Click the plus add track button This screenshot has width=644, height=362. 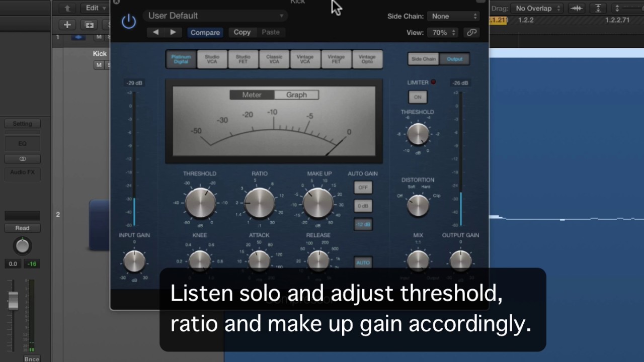pos(67,25)
